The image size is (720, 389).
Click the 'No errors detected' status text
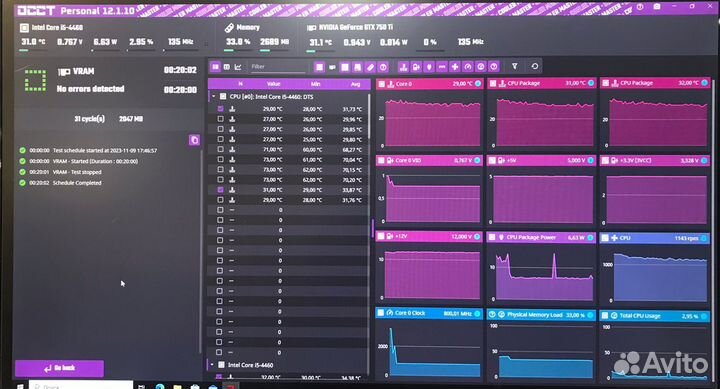(90, 89)
